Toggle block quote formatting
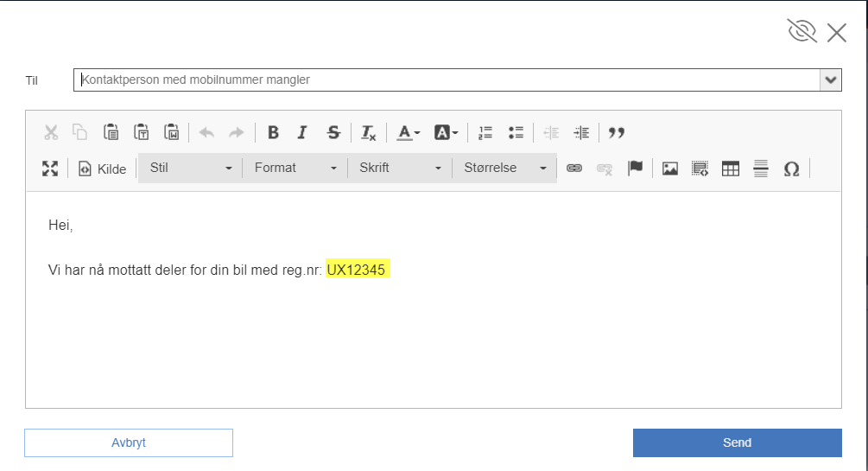This screenshot has height=471, width=868. coord(616,133)
